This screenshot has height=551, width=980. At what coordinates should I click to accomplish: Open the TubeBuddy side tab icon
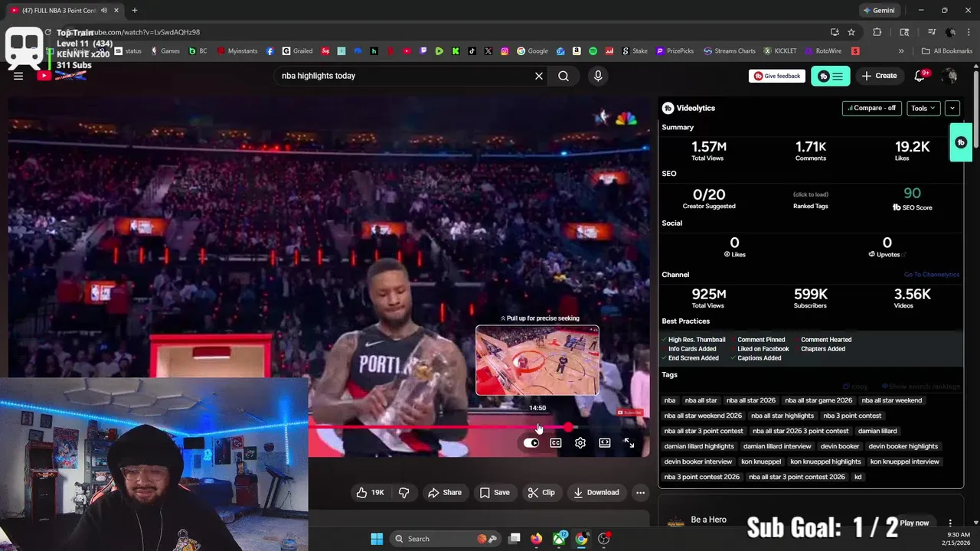click(961, 142)
